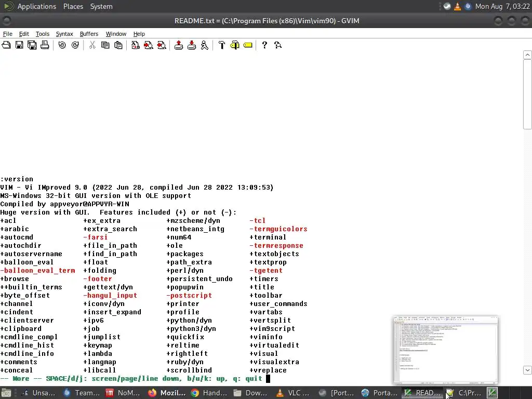Click the -postscript feature text
Image resolution: width=532 pixels, height=399 pixels.
point(189,296)
